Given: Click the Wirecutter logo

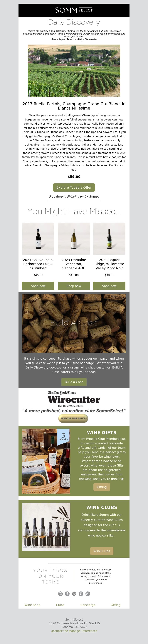Looking at the screenshot, I should [x=74, y=400].
